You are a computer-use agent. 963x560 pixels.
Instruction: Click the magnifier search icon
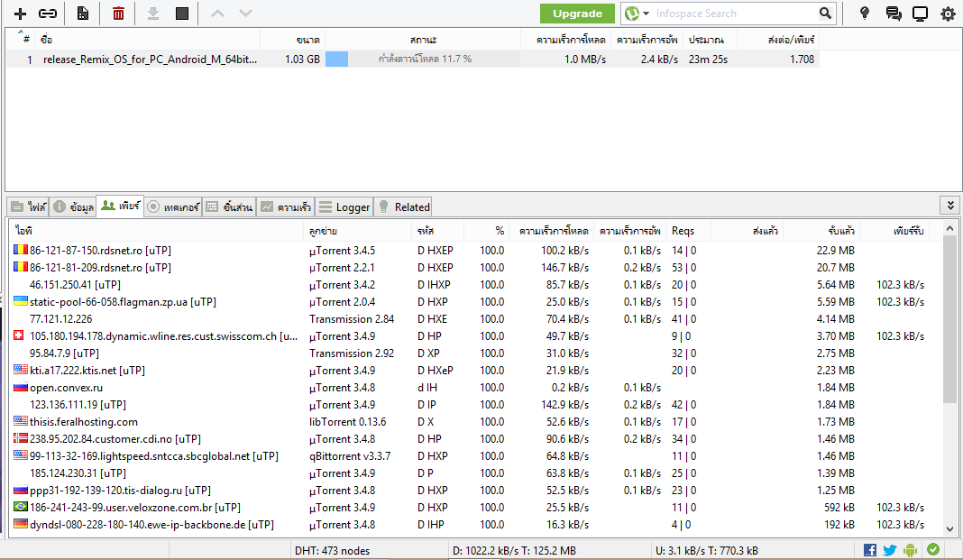click(825, 14)
